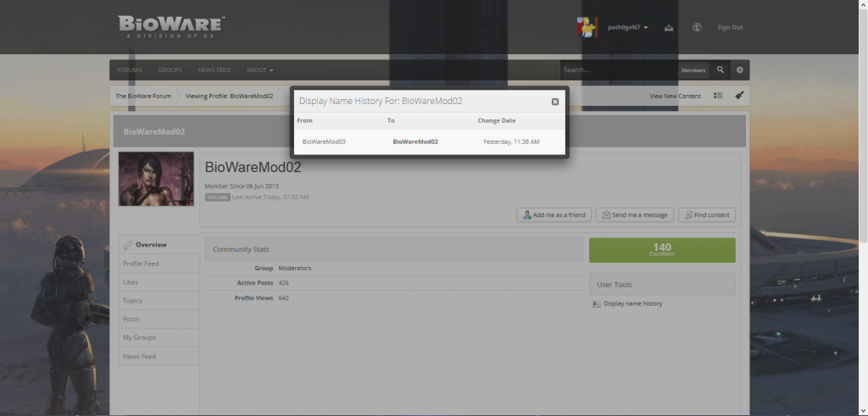Click Display name history link
This screenshot has height=416, width=868.
click(632, 303)
